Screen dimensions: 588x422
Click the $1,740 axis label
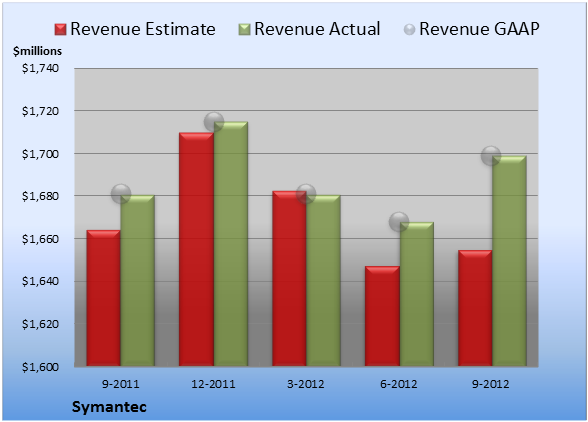pyautogui.click(x=40, y=68)
